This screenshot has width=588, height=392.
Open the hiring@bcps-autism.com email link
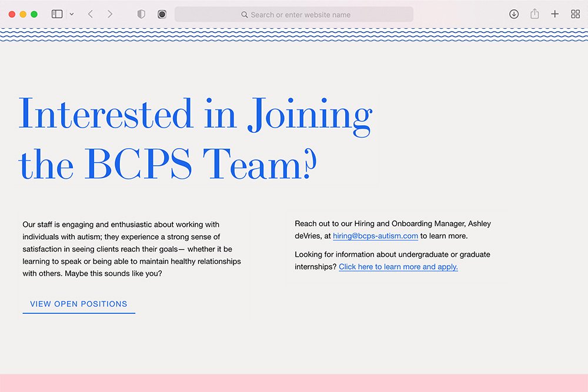tap(376, 236)
